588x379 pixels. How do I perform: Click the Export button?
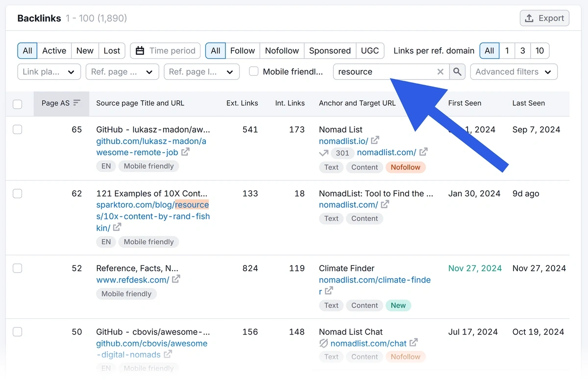coord(544,18)
